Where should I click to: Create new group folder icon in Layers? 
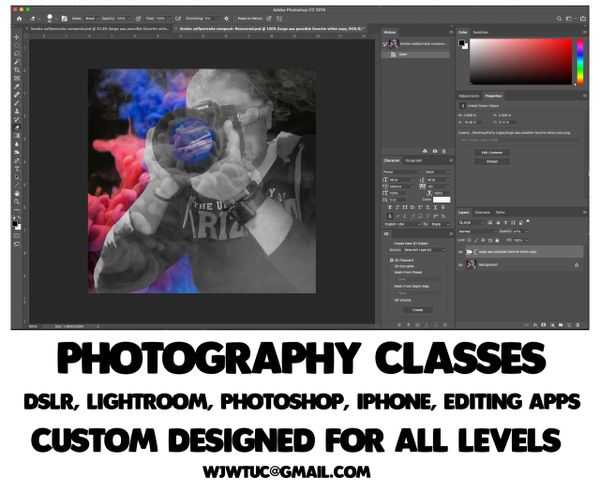pyautogui.click(x=561, y=325)
